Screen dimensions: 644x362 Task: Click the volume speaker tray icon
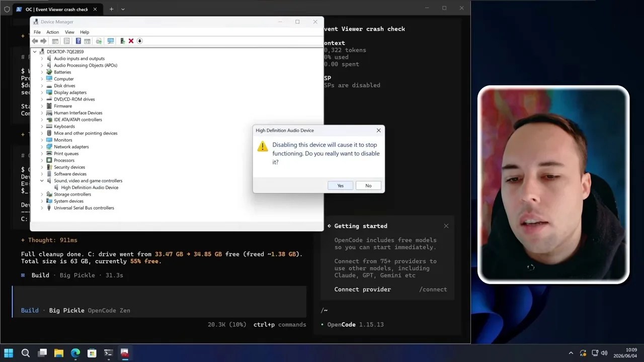[604, 353]
